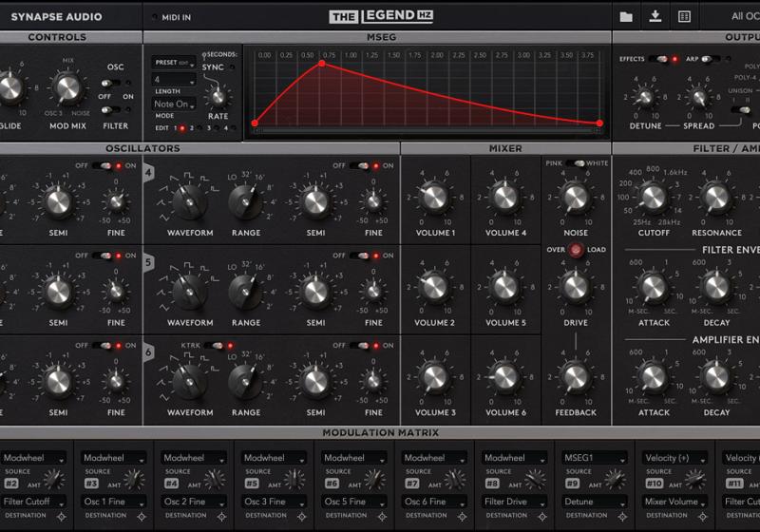
Task: Open the MSEG length dropdown showing 4
Action: [174, 80]
